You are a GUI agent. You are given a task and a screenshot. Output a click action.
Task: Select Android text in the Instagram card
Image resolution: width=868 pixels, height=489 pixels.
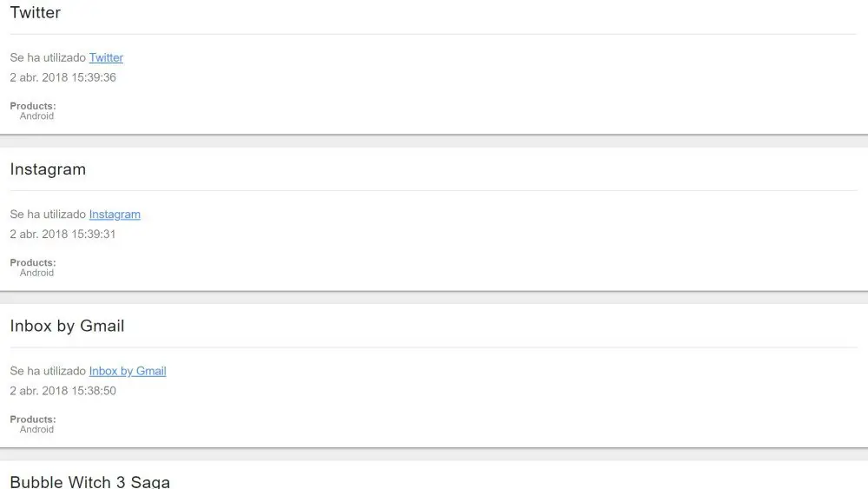point(36,273)
